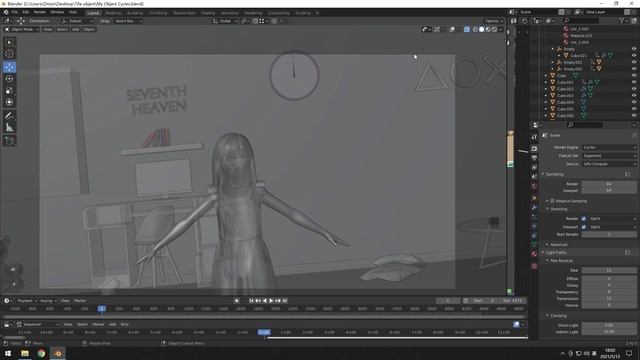Open the Render properties tab
640x360 pixels.
point(534,149)
